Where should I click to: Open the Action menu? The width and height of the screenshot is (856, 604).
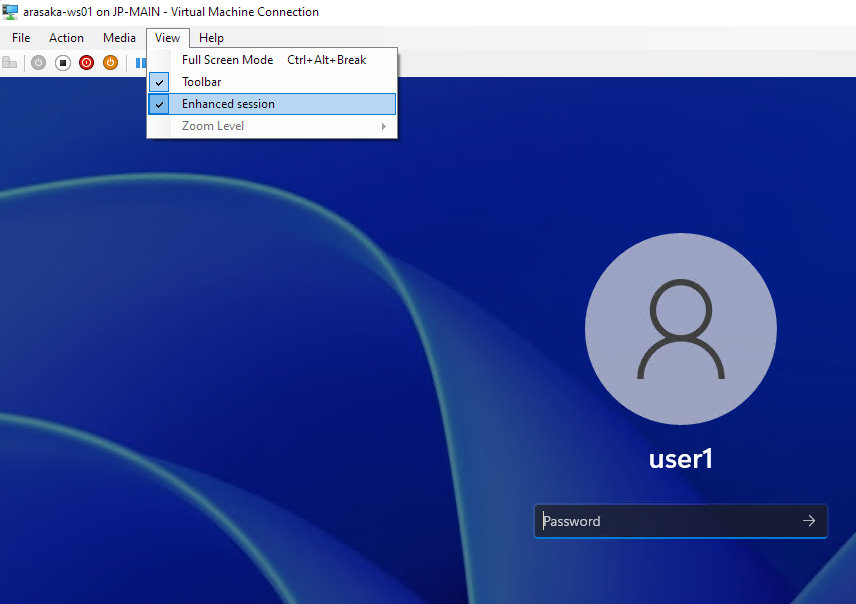coord(67,38)
